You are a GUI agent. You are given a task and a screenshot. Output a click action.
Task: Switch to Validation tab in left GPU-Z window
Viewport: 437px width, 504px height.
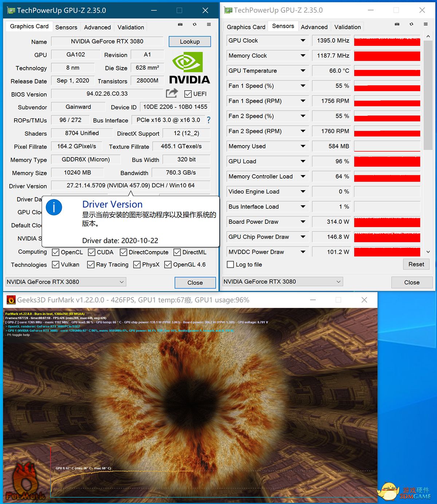coord(131,27)
